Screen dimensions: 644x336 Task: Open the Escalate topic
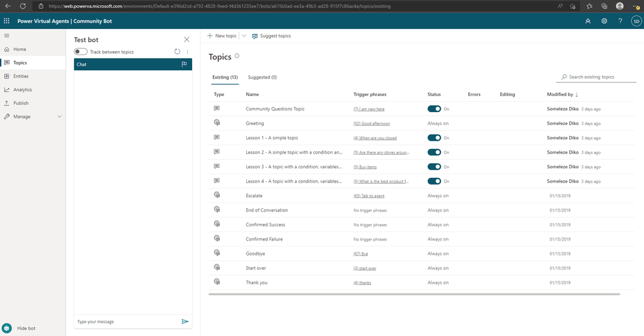tap(254, 195)
